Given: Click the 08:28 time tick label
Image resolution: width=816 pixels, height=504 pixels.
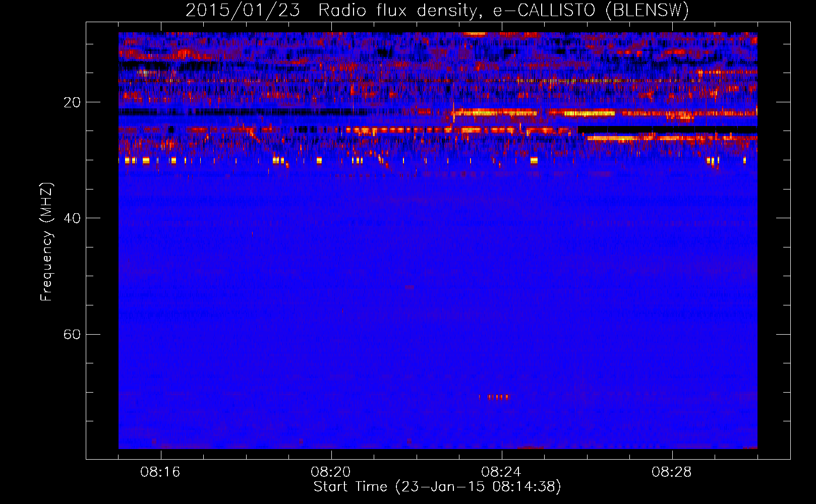Looking at the screenshot, I should point(672,472).
